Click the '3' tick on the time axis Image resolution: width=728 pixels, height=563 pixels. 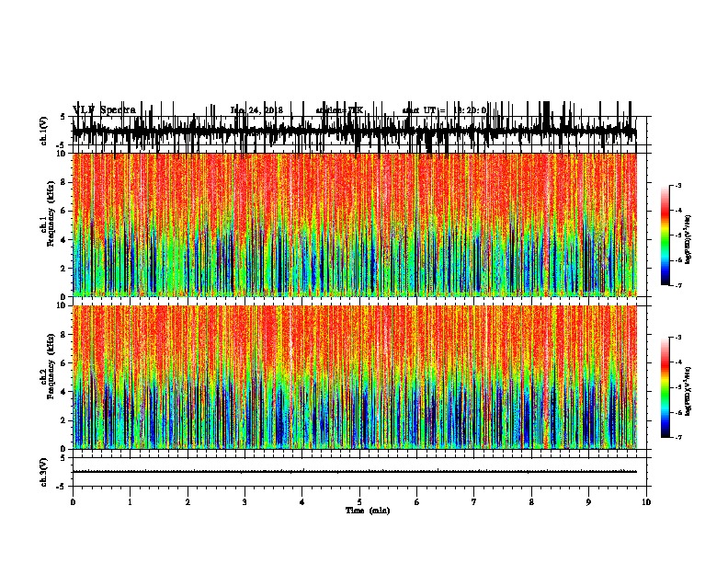(x=245, y=502)
